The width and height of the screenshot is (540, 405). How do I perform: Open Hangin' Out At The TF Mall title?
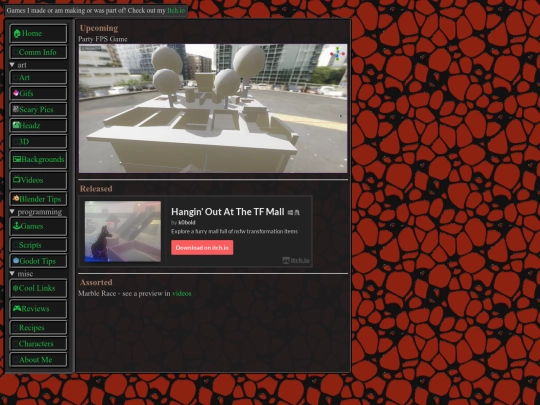click(228, 212)
